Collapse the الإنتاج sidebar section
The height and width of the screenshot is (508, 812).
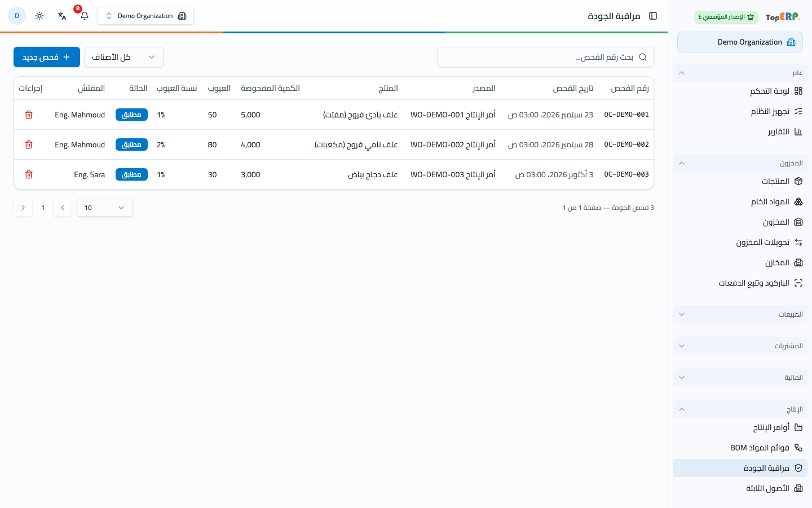coord(740,409)
